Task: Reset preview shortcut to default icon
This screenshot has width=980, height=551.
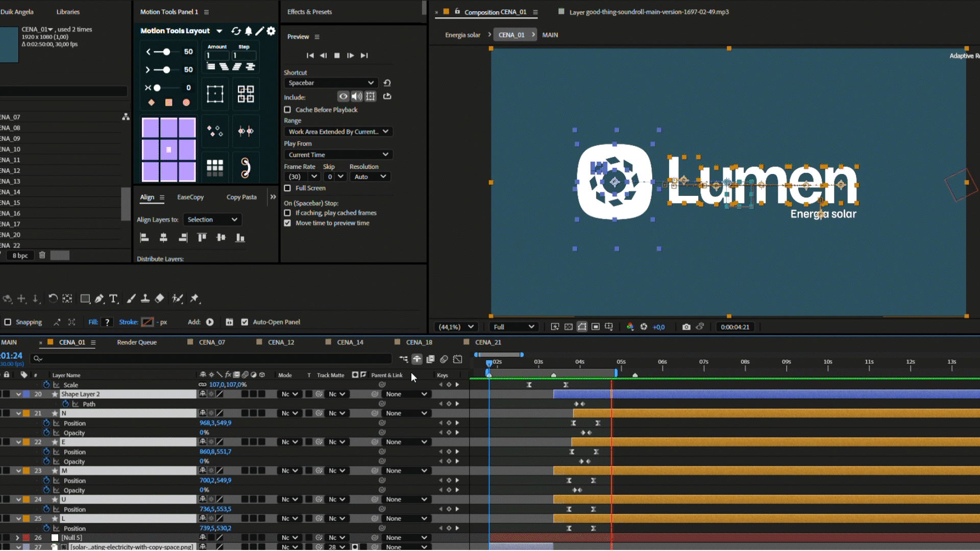Action: pyautogui.click(x=387, y=83)
